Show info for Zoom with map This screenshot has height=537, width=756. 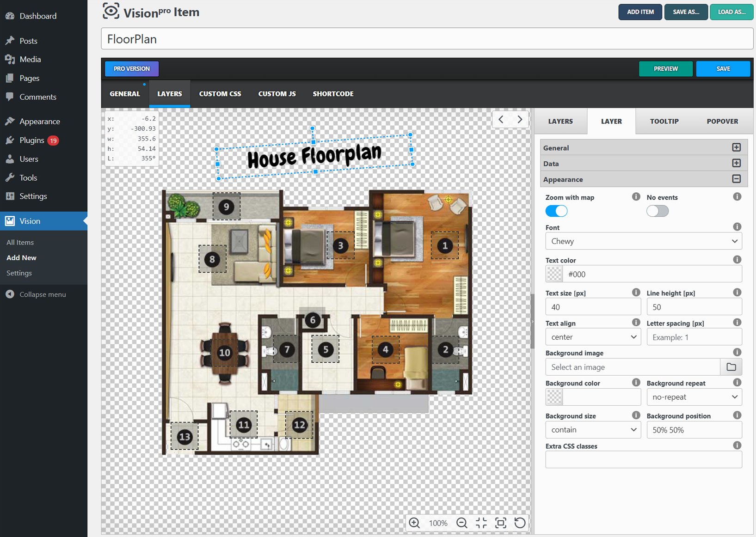(x=636, y=197)
